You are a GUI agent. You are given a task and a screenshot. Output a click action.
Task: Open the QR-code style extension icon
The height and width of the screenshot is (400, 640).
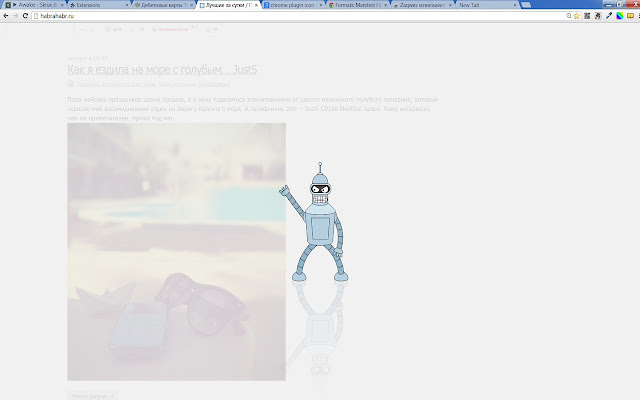click(x=587, y=16)
